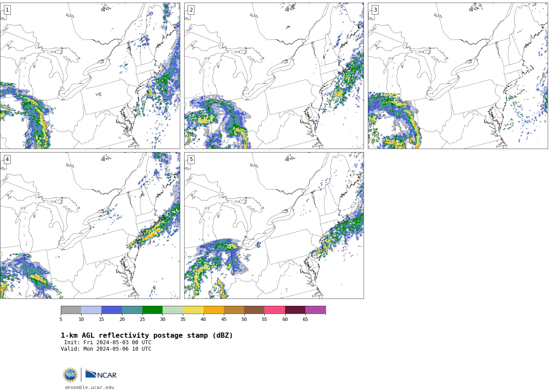This screenshot has width=552, height=392.
Task: Click the teal 20-25 dBZ swatch
Action: click(132, 310)
